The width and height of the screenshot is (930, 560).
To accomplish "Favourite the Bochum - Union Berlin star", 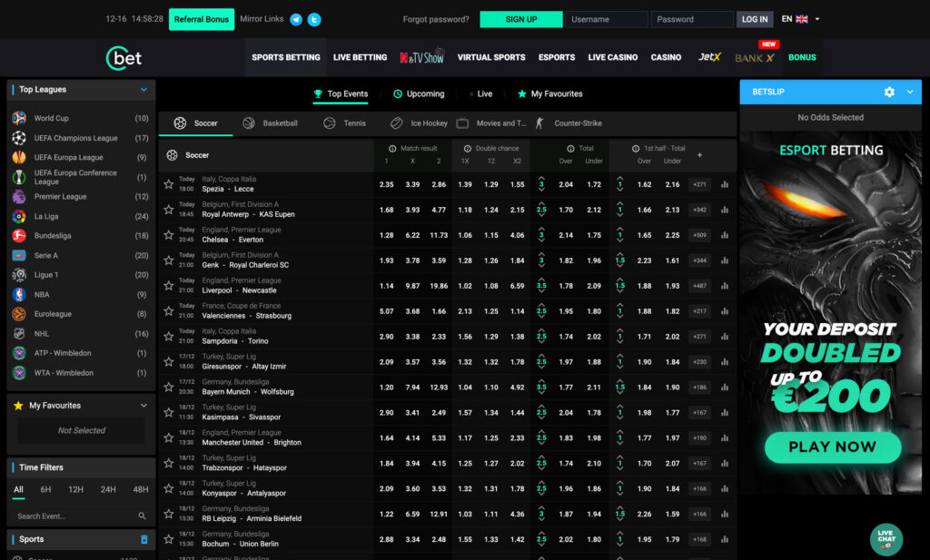I will click(168, 539).
